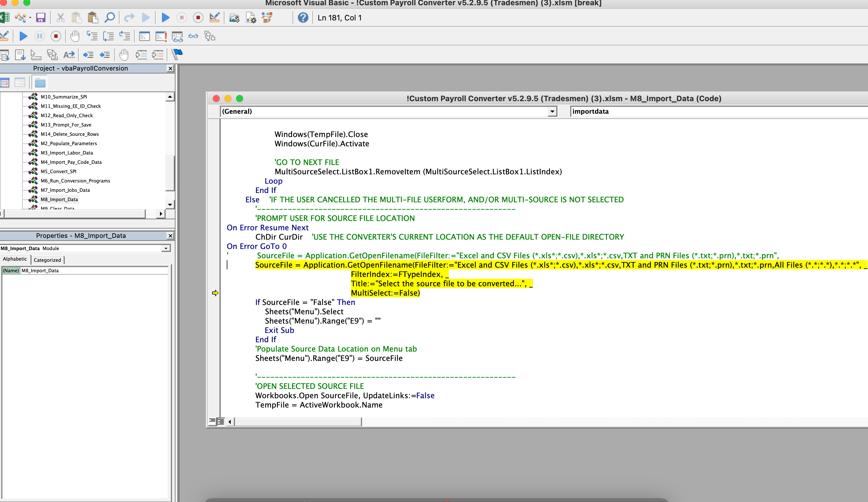Open the M8_Import_Data Module properties dropdown
Image resolution: width=868 pixels, height=502 pixels.
point(166,248)
